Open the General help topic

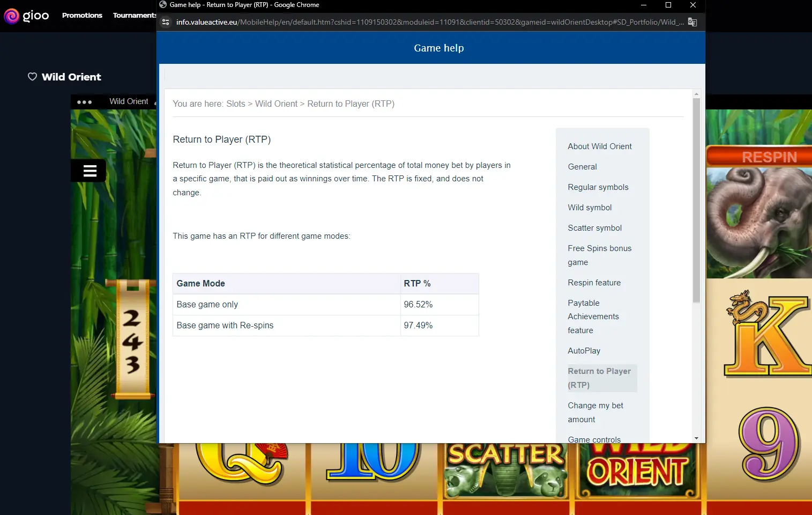pyautogui.click(x=582, y=167)
